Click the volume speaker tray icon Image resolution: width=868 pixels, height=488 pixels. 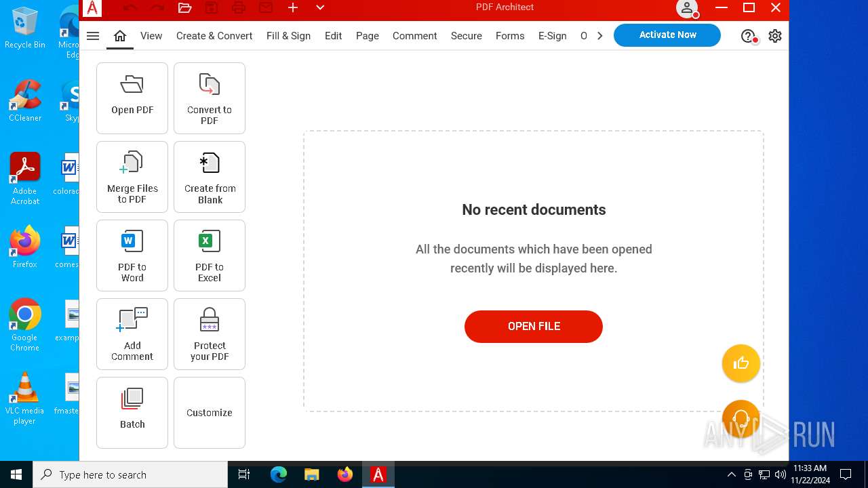780,474
